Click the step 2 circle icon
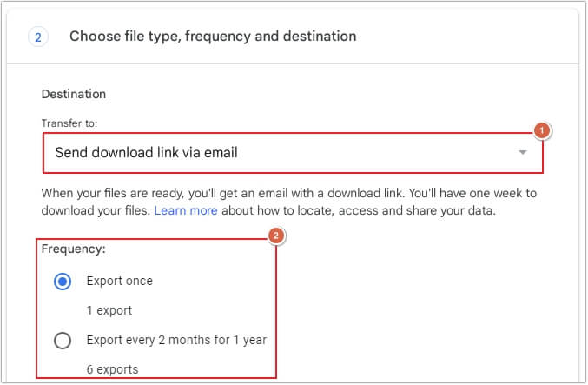This screenshot has height=385, width=588. tap(38, 37)
